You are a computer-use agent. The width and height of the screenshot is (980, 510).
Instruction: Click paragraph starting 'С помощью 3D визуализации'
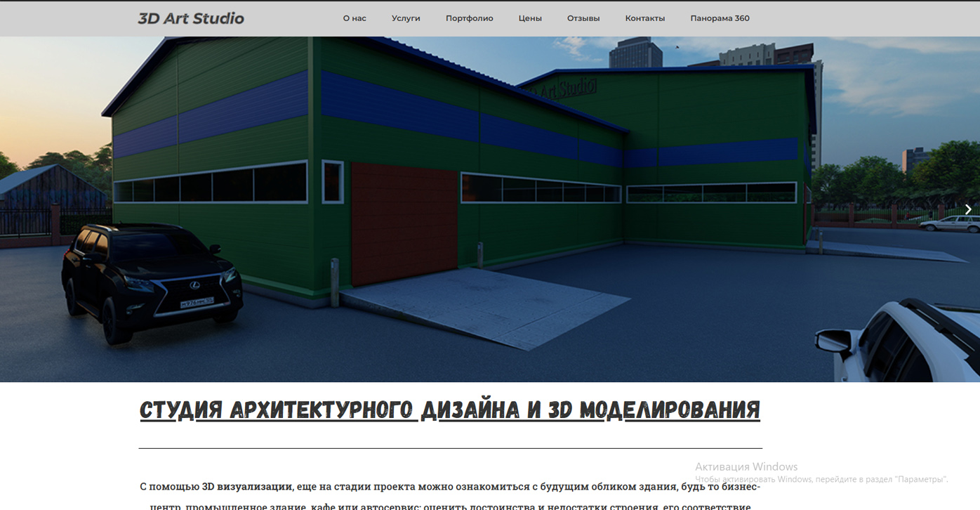(450, 496)
